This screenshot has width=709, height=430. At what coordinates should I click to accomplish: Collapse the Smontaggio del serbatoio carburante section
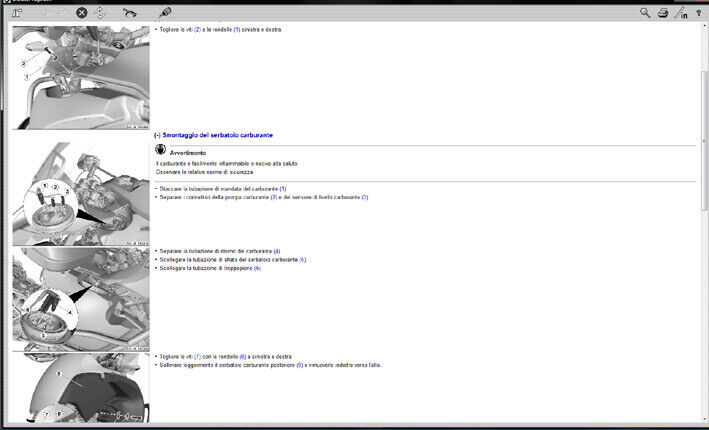[x=157, y=135]
